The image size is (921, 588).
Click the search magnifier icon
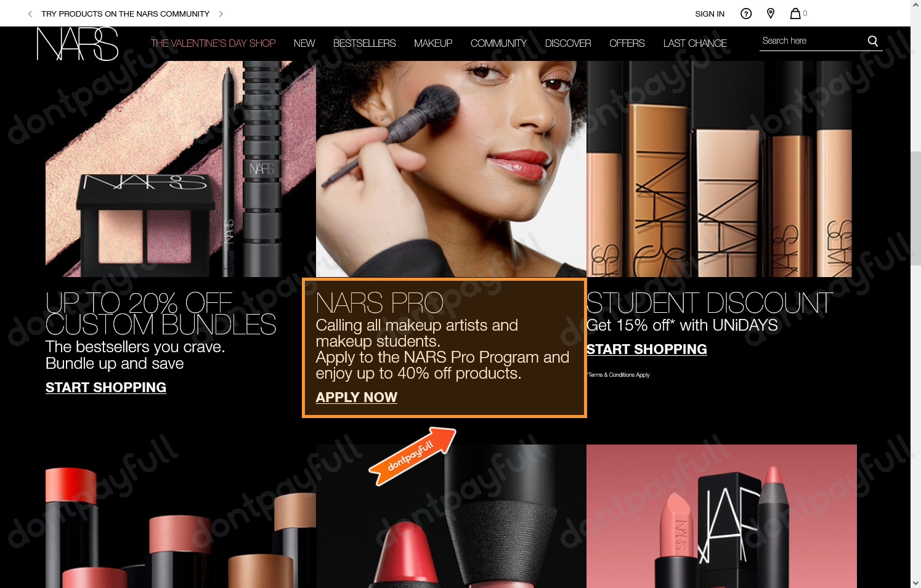[872, 41]
